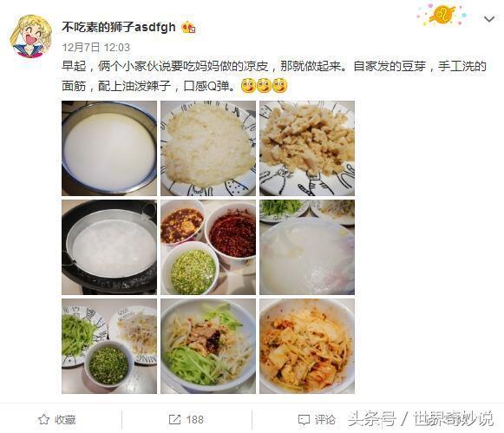Open the steaming pan on stove photo
This screenshot has height=433, width=504.
pos(109,247)
